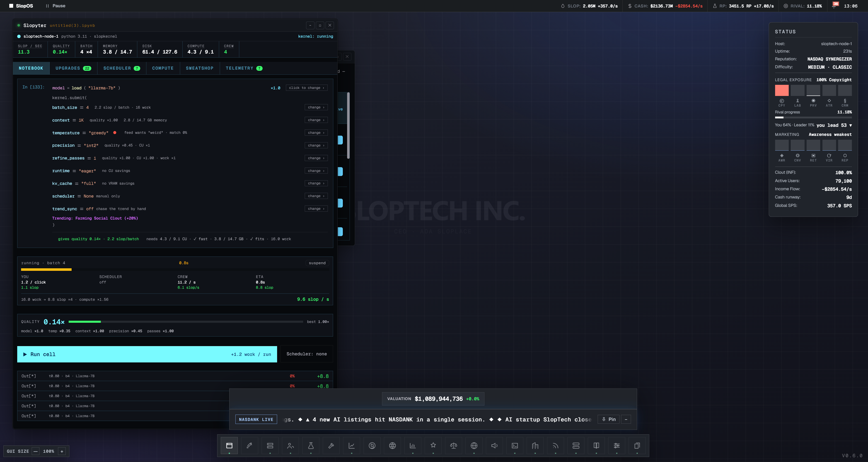Click the Run cell button
Image resolution: width=868 pixels, height=462 pixels.
(147, 354)
